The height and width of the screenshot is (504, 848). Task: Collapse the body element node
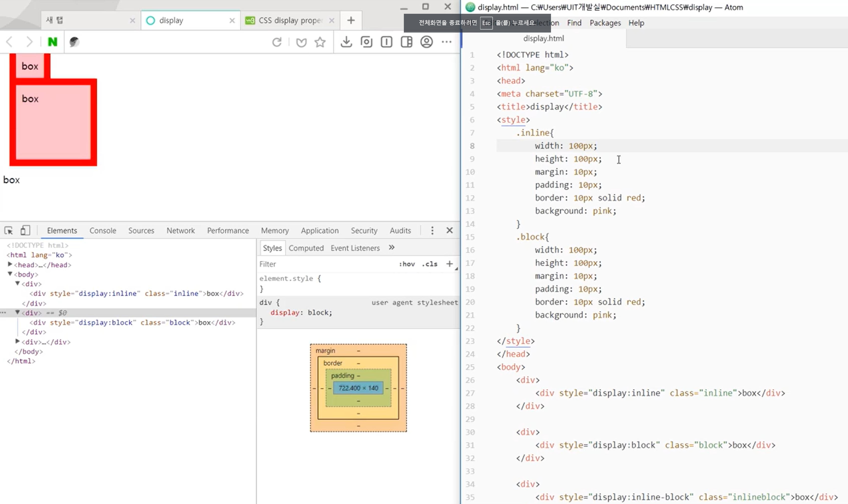[10, 274]
